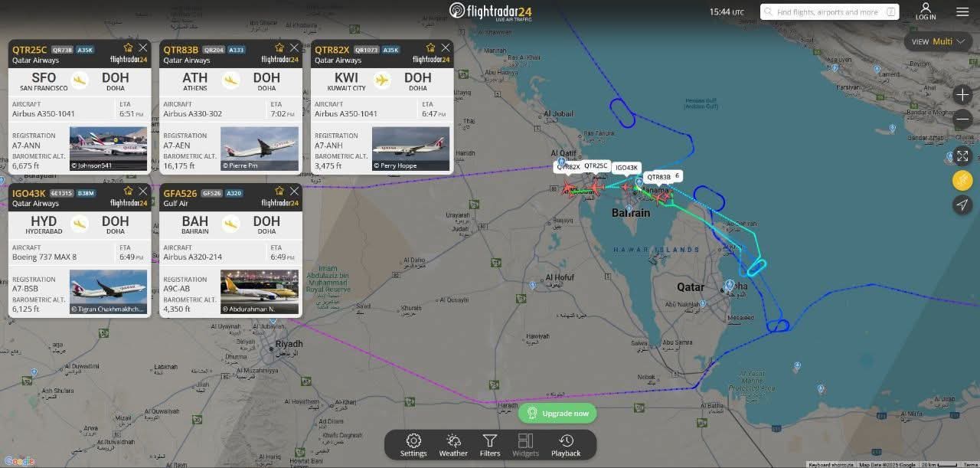Click the green Upgrade now button
Image resolution: width=980 pixels, height=468 pixels.
point(557,413)
